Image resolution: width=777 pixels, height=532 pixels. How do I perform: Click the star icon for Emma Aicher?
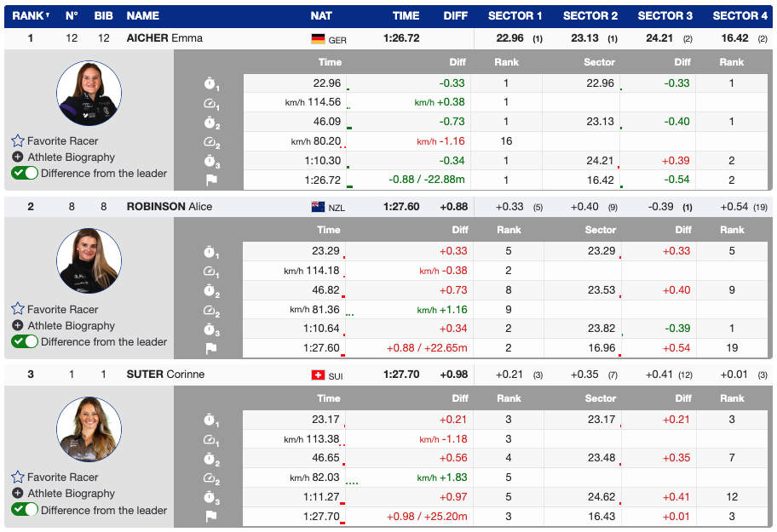[x=17, y=141]
